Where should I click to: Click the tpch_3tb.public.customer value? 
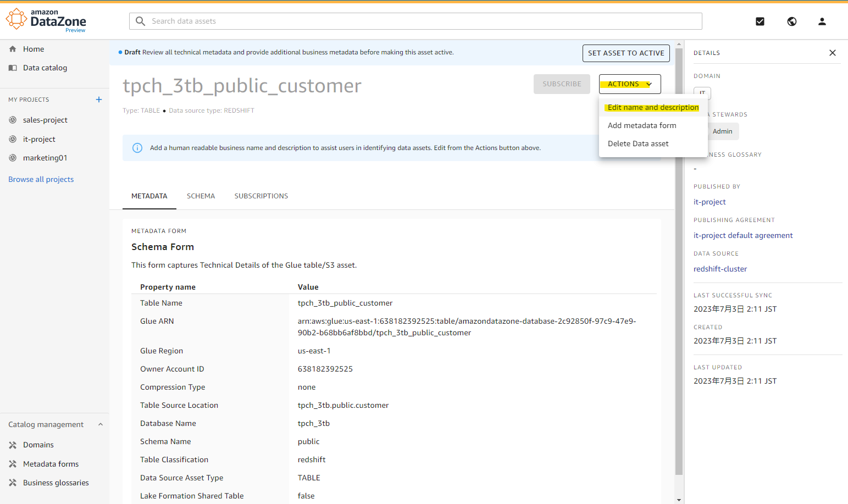coord(343,405)
